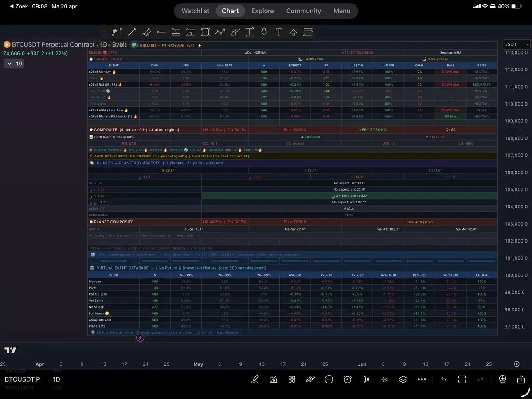Open the Community tab
Image resolution: width=532 pixels, height=399 pixels.
coord(303,11)
